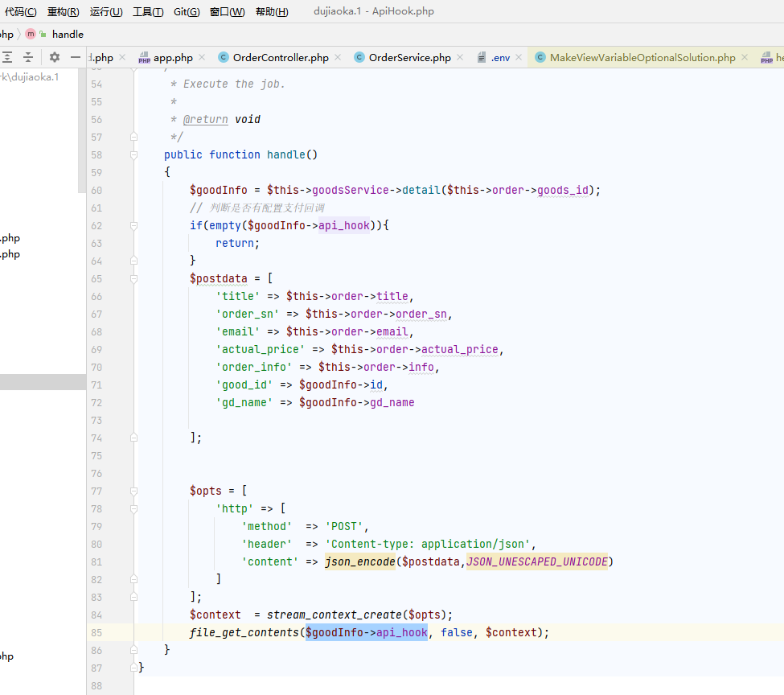Open the Git(G) menu

pyautogui.click(x=187, y=11)
